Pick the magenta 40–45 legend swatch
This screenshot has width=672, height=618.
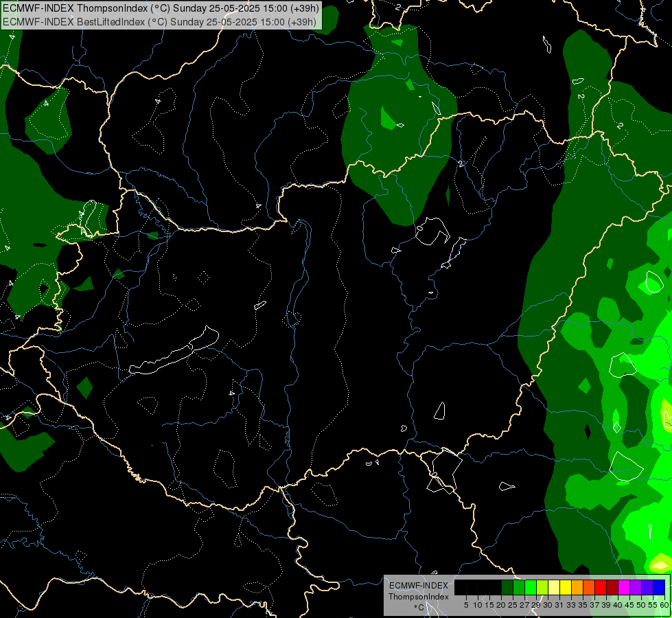624,587
